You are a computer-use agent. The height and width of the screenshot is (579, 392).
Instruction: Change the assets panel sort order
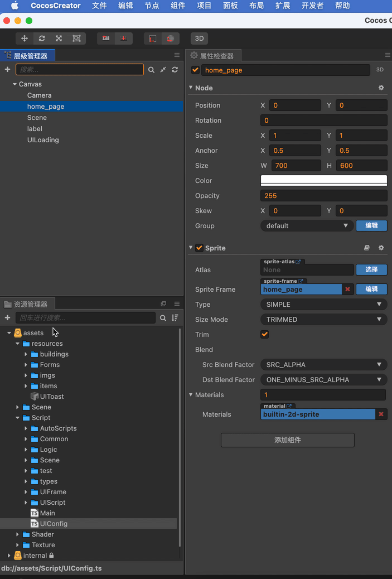[x=175, y=317]
